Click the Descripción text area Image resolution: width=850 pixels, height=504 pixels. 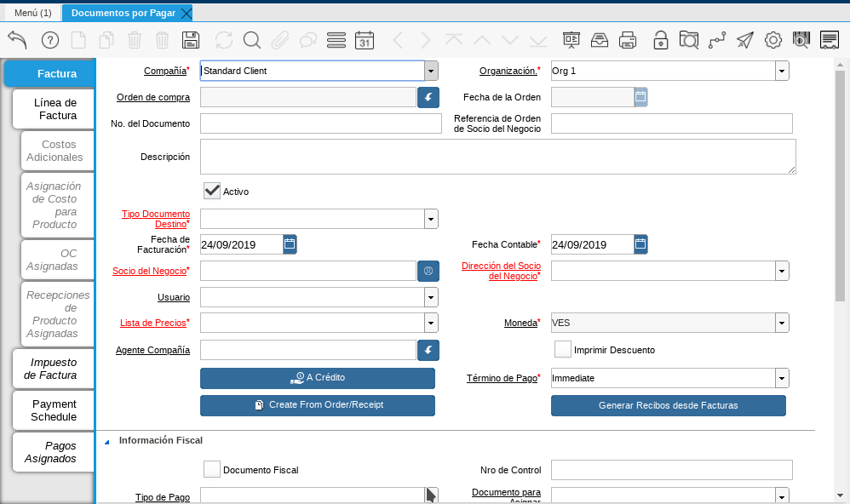pos(497,157)
